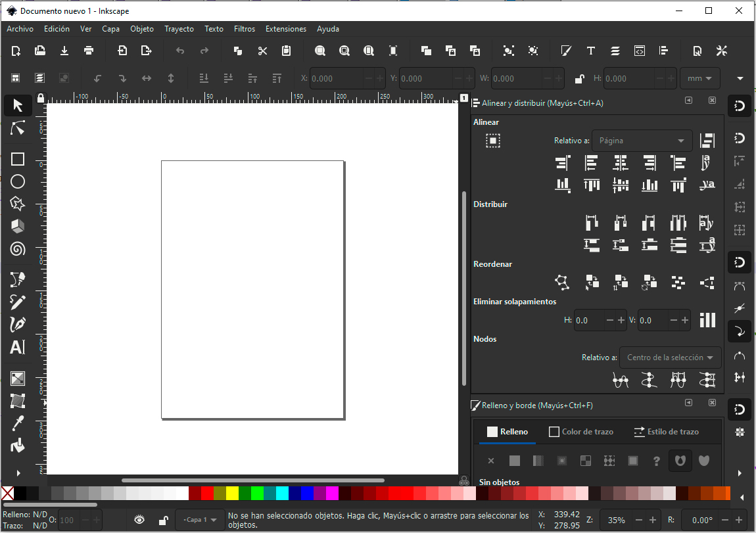The image size is (756, 533).
Task: Activate the Star and polygon tool
Action: coord(18,204)
